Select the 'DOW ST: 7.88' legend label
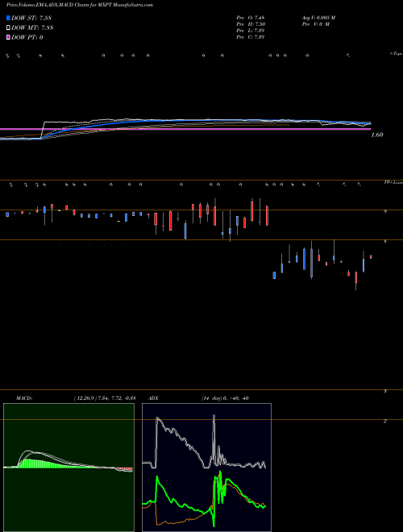 [31, 19]
